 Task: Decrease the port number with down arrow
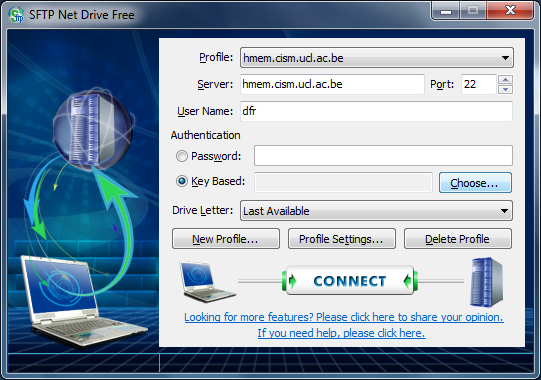point(505,89)
